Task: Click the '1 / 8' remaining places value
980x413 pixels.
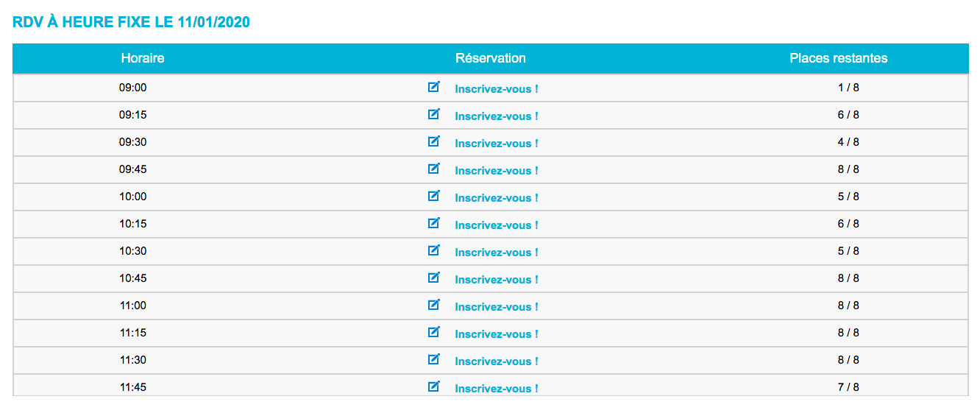Action: click(x=848, y=88)
